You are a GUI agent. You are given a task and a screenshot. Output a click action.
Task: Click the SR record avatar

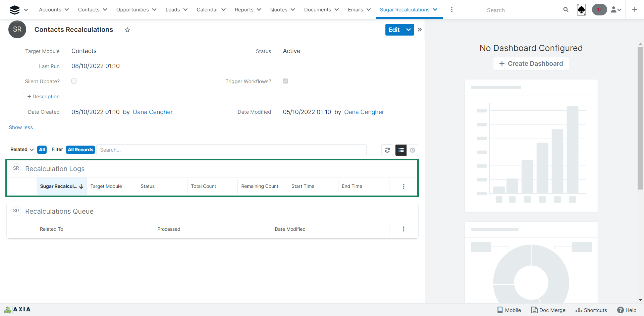click(x=17, y=30)
